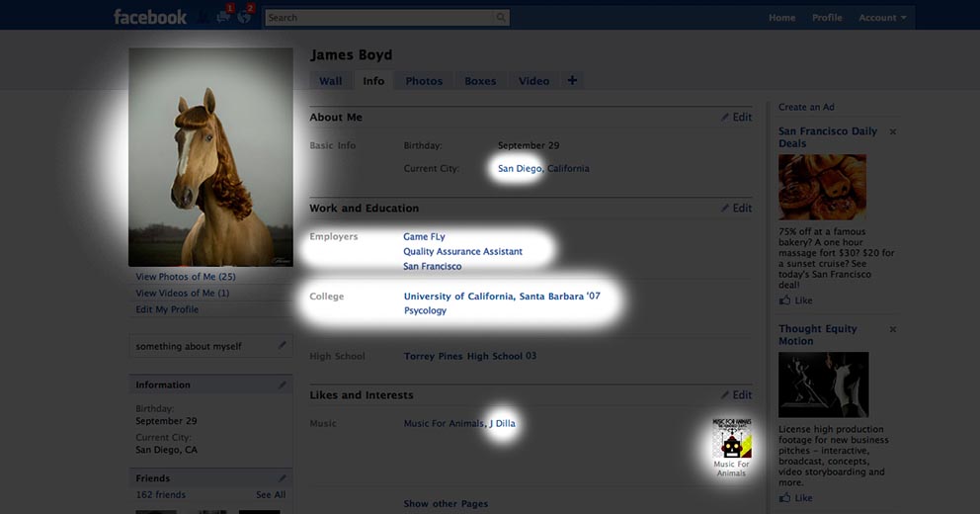Click the friend requests icon
This screenshot has width=980, height=514.
[x=204, y=17]
